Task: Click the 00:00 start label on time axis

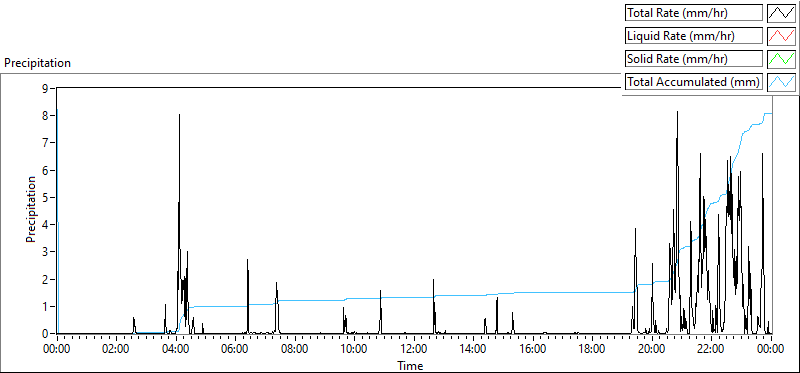Action: 57,350
